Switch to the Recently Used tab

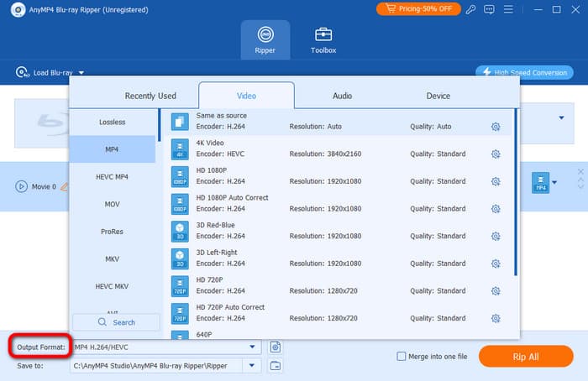tap(150, 96)
